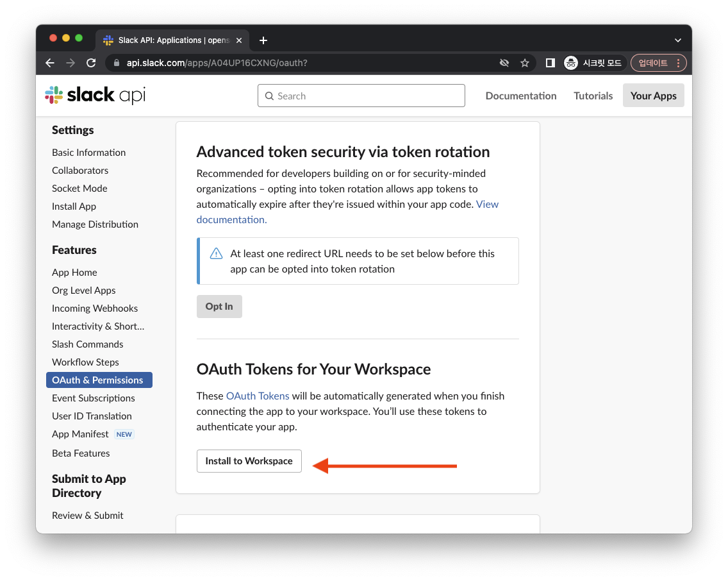The image size is (728, 581).
Task: Select OAuth & Permissions in sidebar
Action: pyautogui.click(x=99, y=380)
